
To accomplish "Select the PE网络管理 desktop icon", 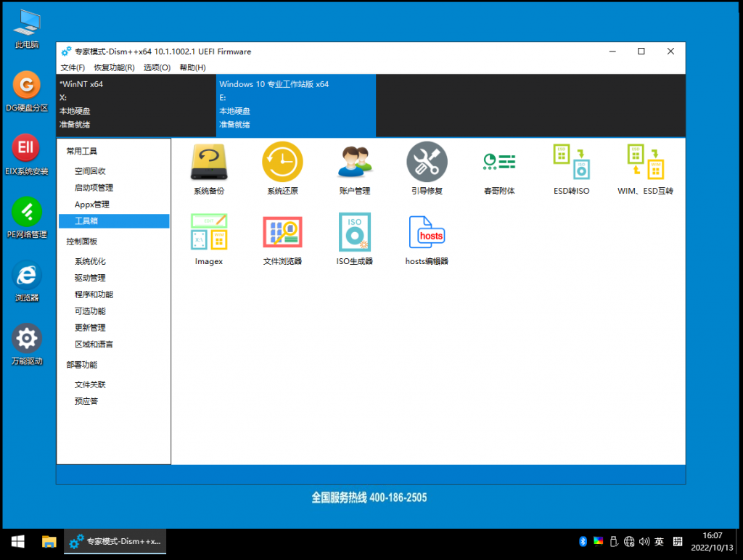I will [27, 218].
